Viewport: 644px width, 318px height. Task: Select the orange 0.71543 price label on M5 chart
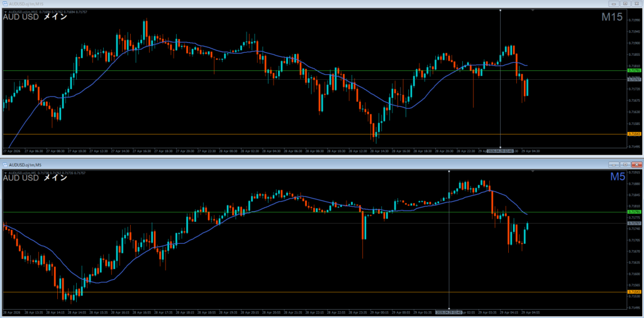pos(634,292)
